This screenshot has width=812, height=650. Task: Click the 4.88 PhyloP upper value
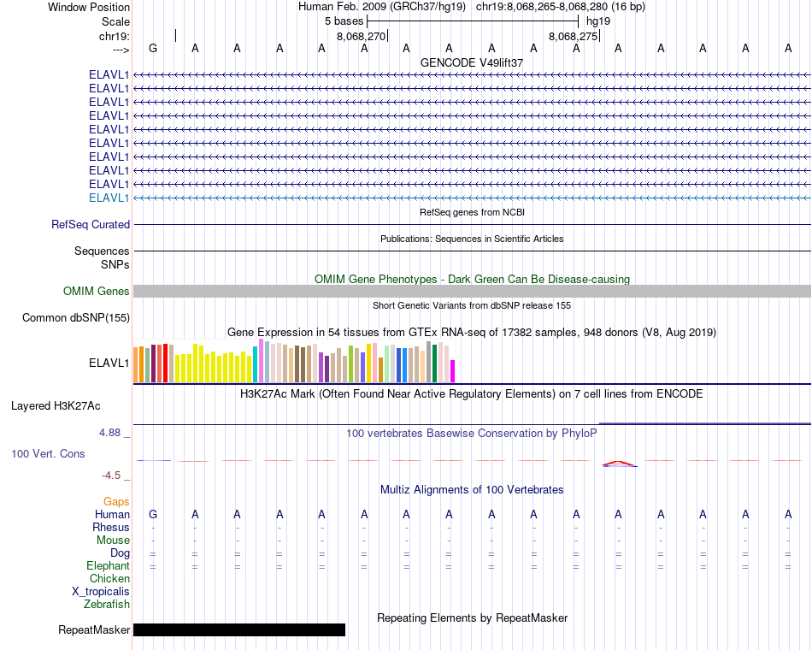click(x=109, y=433)
